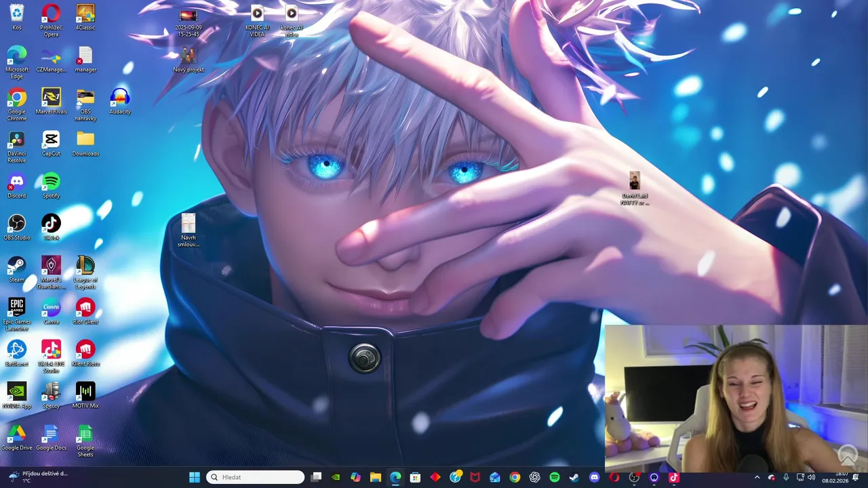This screenshot has width=868, height=488.
Task: Open the OneDrive tray icon with error badge
Action: pos(772,477)
